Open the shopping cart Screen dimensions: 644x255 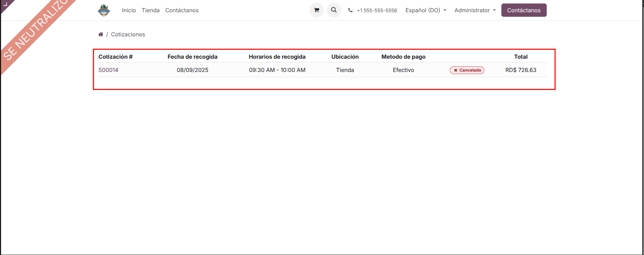coord(316,10)
